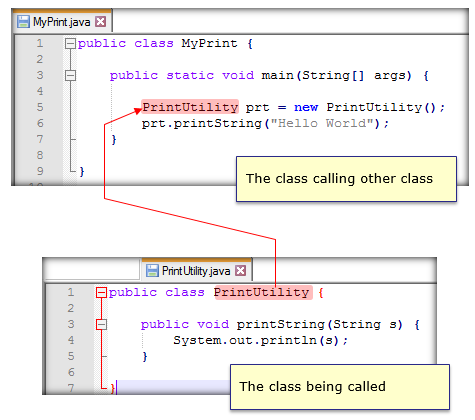The image size is (475, 420).
Task: Close the MyPrint.java tab
Action: pos(100,22)
